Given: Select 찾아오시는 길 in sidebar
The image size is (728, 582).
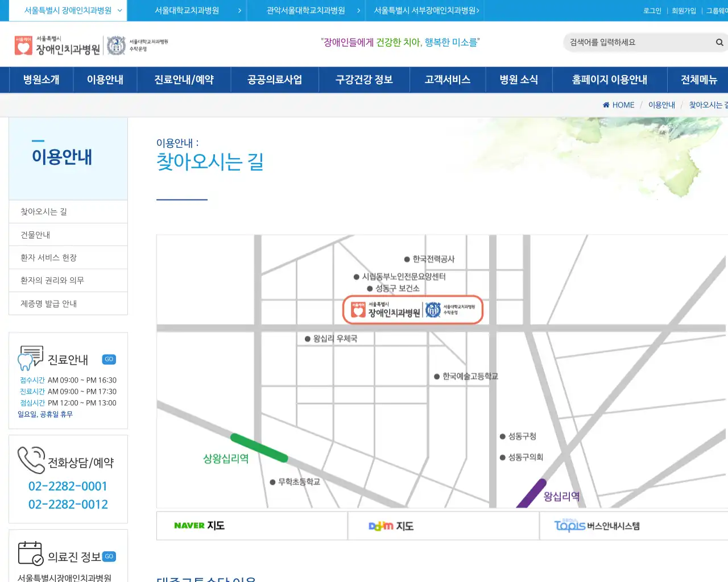Looking at the screenshot, I should [x=68, y=211].
